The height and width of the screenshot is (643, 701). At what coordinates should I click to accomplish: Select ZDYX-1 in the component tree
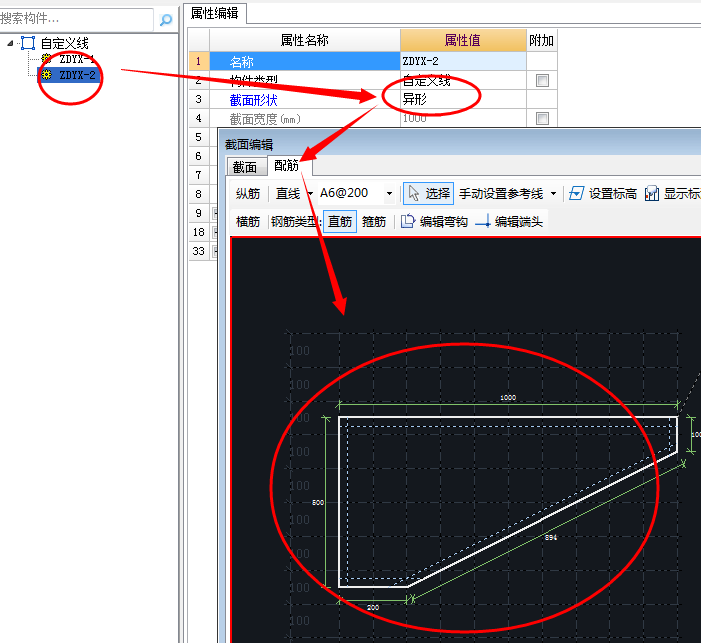[77, 59]
